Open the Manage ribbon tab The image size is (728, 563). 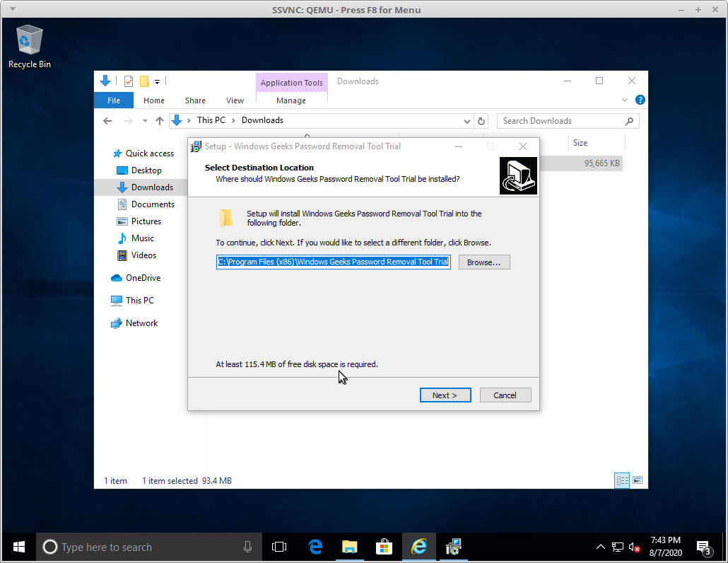pos(291,100)
